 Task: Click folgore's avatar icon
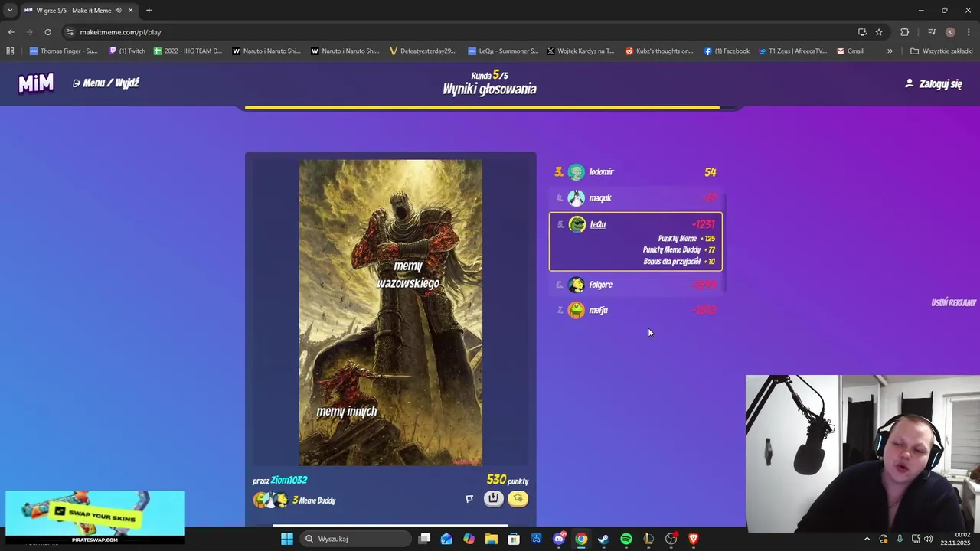pyautogui.click(x=577, y=285)
